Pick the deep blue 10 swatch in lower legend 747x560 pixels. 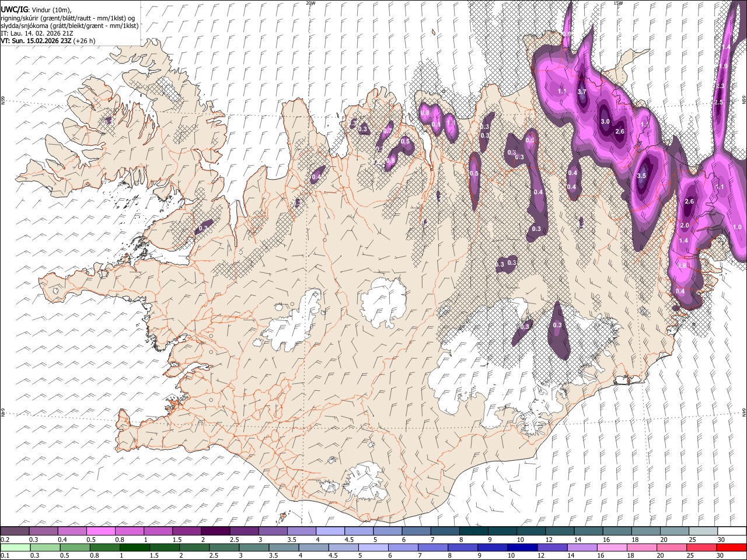522,547
